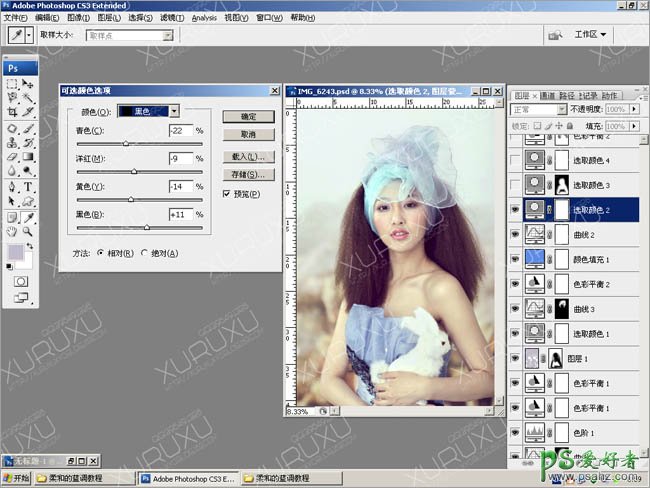Switch to the 通道 (Channels) tab
Image resolution: width=650 pixels, height=488 pixels.
pyautogui.click(x=548, y=96)
